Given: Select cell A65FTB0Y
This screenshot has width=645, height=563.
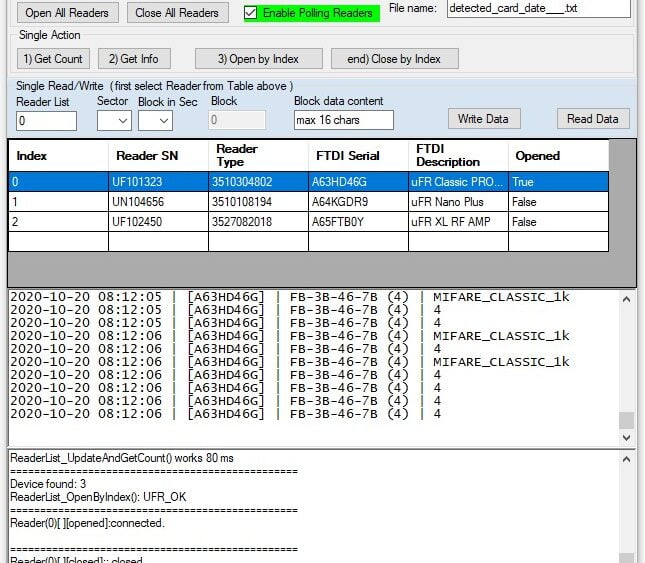Looking at the screenshot, I should point(358,222).
